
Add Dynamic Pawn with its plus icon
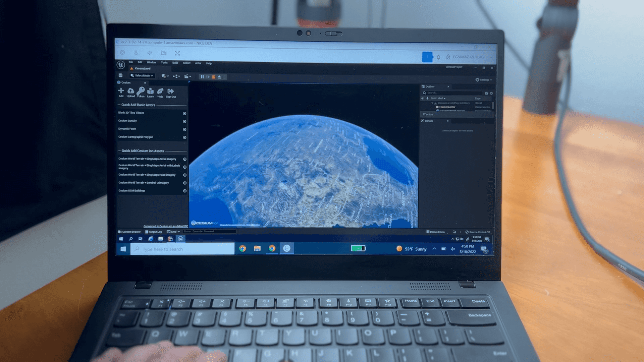point(184,129)
